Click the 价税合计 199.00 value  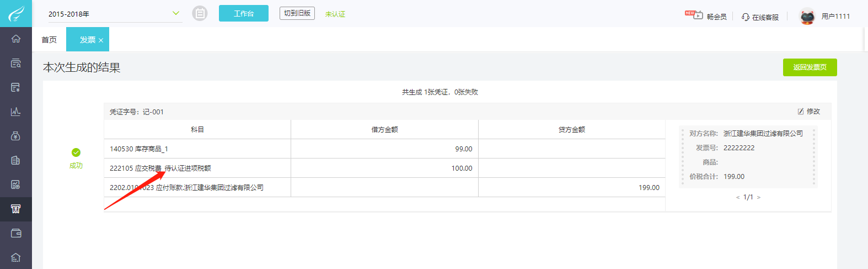(x=734, y=177)
